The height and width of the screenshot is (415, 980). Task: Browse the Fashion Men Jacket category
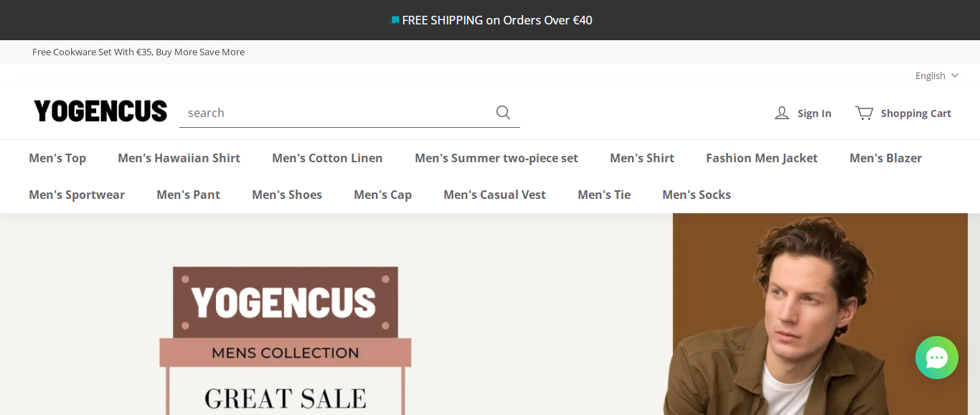(762, 158)
